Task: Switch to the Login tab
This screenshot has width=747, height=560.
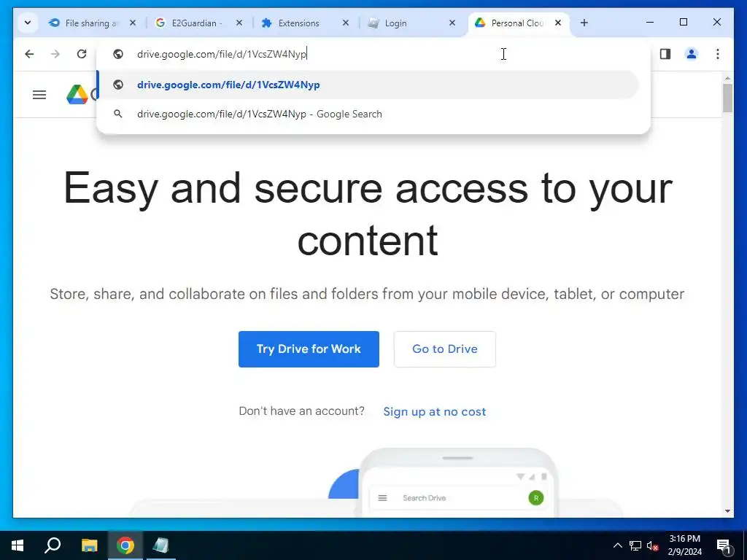Action: click(411, 23)
